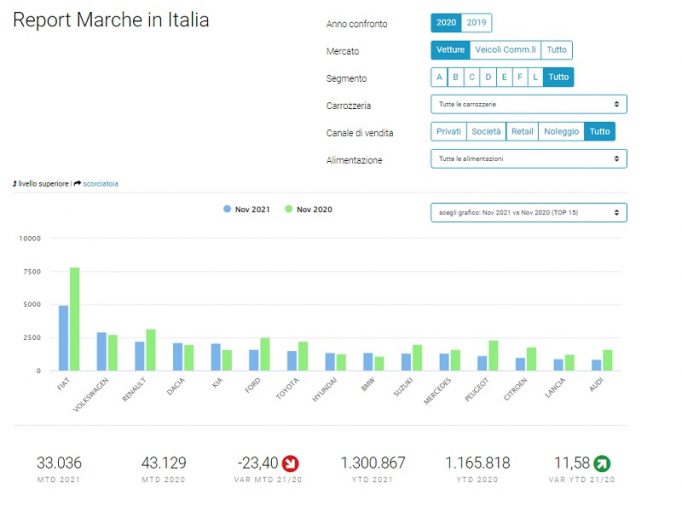Toggle the Nov 2021 legend blue dot

click(227, 209)
